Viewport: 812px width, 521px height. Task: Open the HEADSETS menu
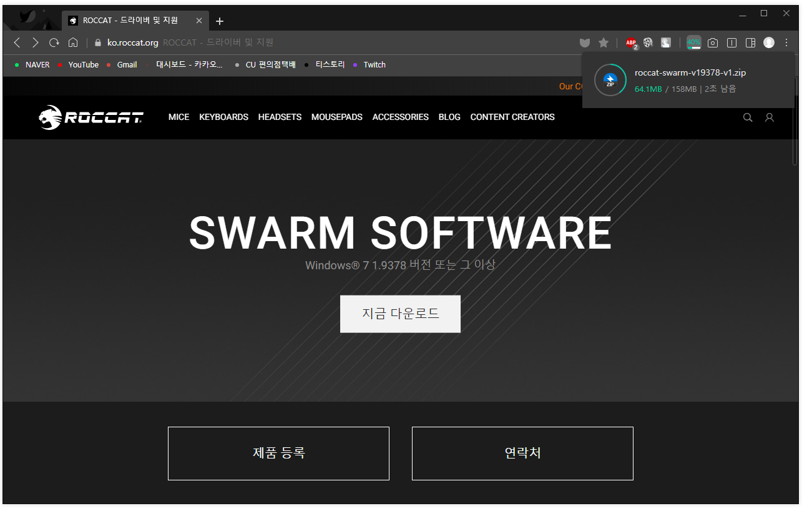(280, 117)
